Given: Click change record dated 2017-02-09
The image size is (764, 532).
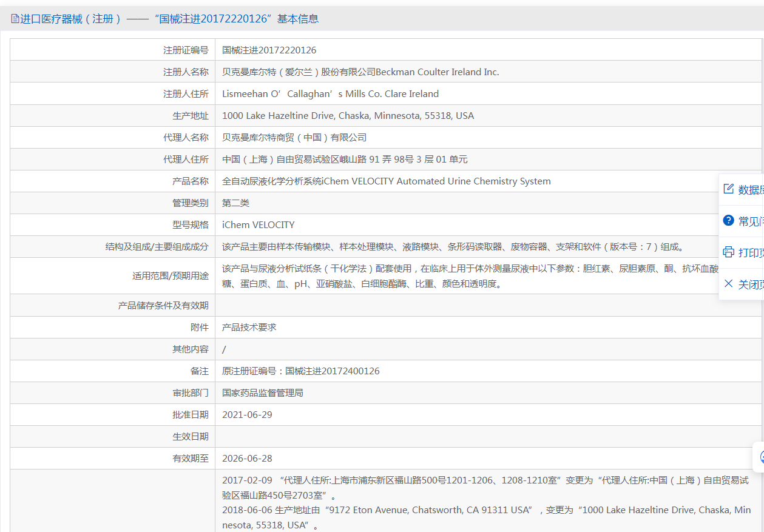Looking at the screenshot, I should coord(485,487).
